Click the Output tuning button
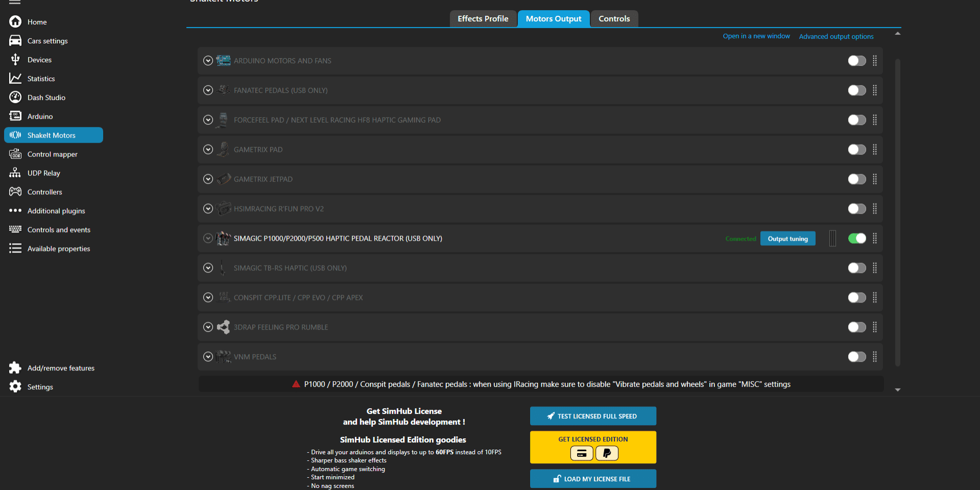The height and width of the screenshot is (490, 980). tap(787, 239)
